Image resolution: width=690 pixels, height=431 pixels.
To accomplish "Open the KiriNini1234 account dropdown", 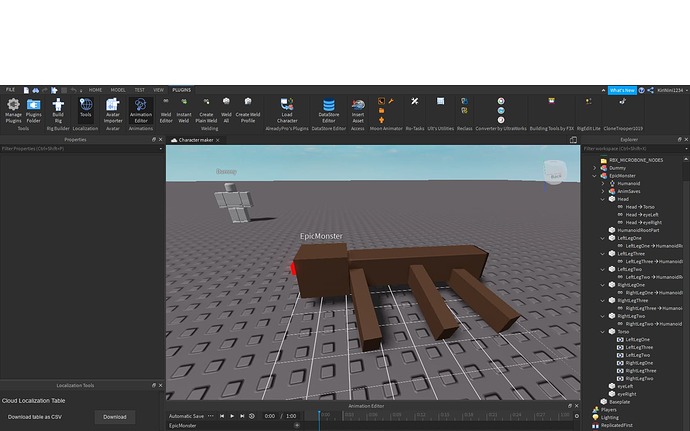I will (x=672, y=90).
